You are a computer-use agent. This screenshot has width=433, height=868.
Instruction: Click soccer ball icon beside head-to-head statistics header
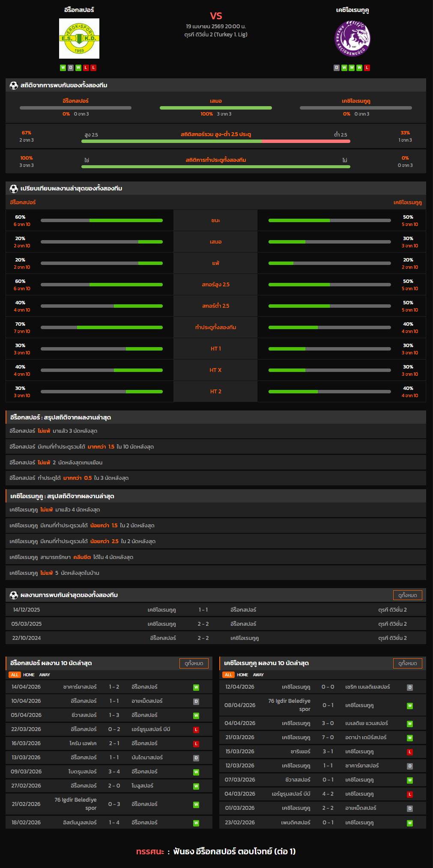[x=14, y=85]
